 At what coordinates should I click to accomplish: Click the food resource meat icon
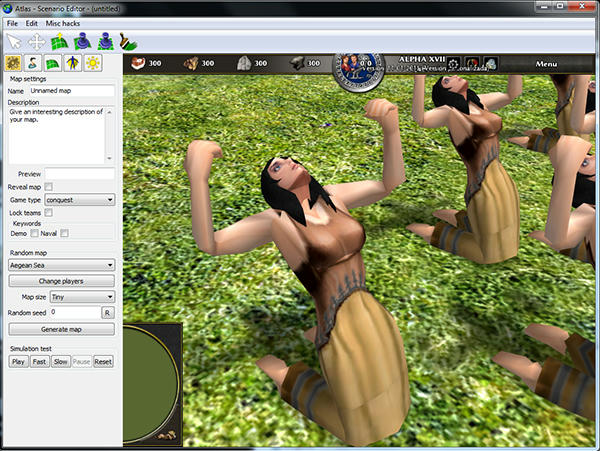pos(138,63)
